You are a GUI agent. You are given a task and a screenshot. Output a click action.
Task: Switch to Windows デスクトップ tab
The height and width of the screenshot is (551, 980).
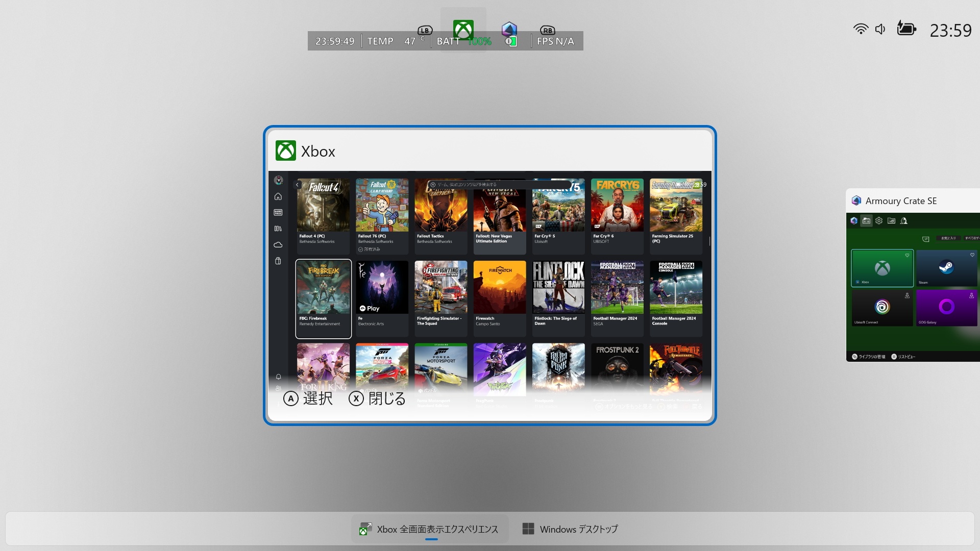[570, 529]
